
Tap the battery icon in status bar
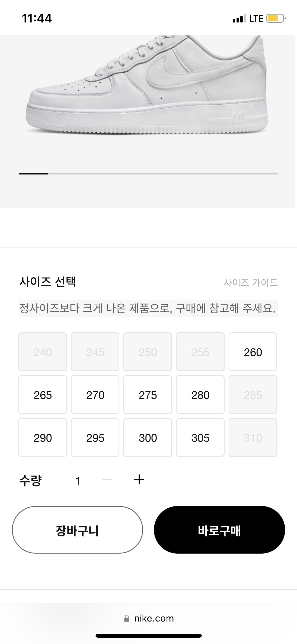(x=276, y=19)
